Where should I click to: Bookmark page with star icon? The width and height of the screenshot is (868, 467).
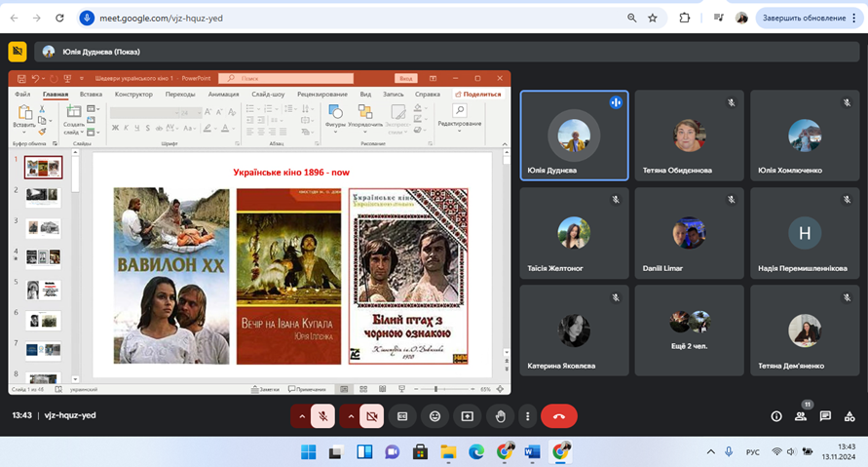(654, 19)
